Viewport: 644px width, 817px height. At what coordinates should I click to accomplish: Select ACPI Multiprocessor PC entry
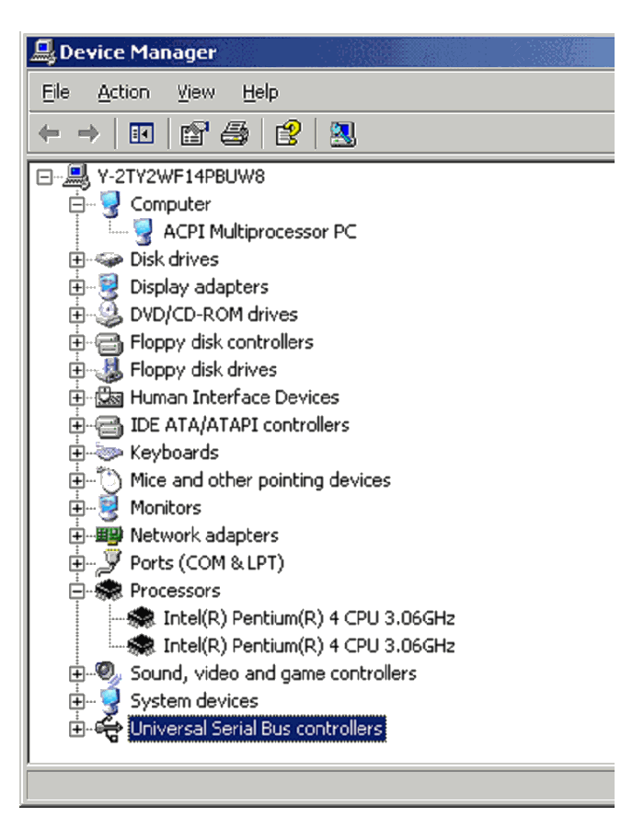(259, 232)
